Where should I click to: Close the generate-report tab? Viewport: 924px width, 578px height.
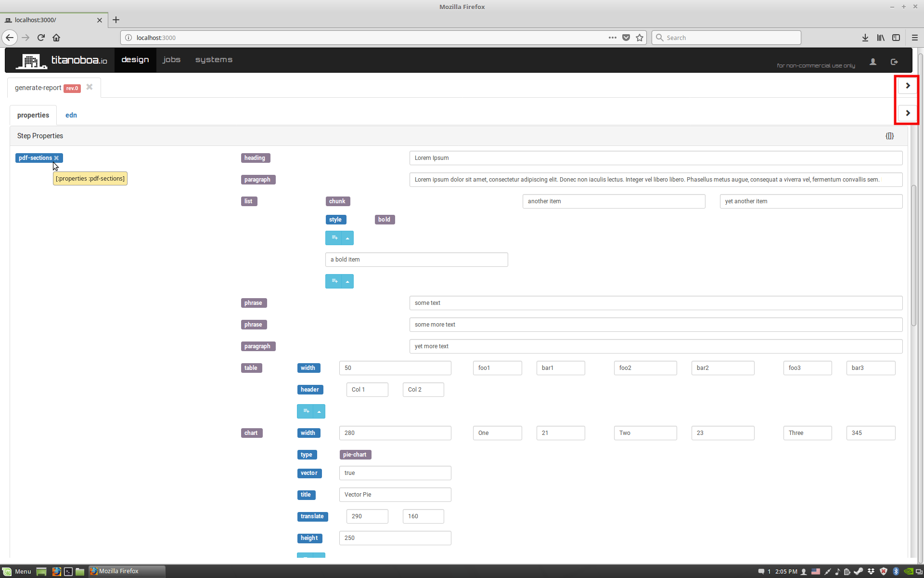tap(90, 87)
